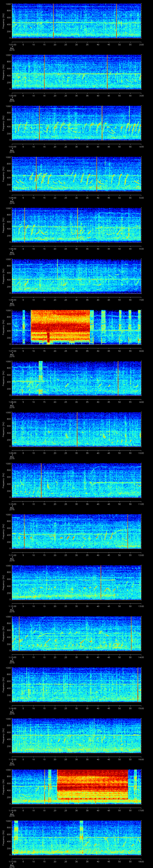The image size is (153, 868).
Task: Click the red vertical line near 15 s in 1:02:00 panel
Action: pos(44,72)
